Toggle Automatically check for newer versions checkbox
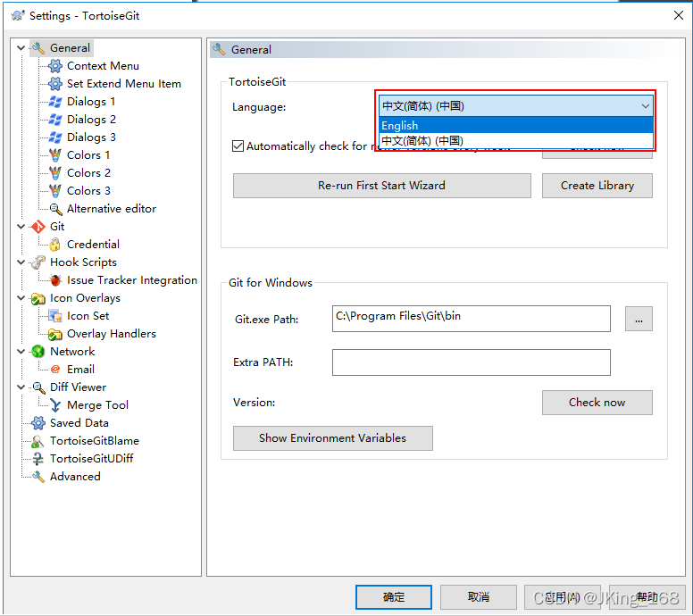The image size is (693, 616). (x=238, y=146)
